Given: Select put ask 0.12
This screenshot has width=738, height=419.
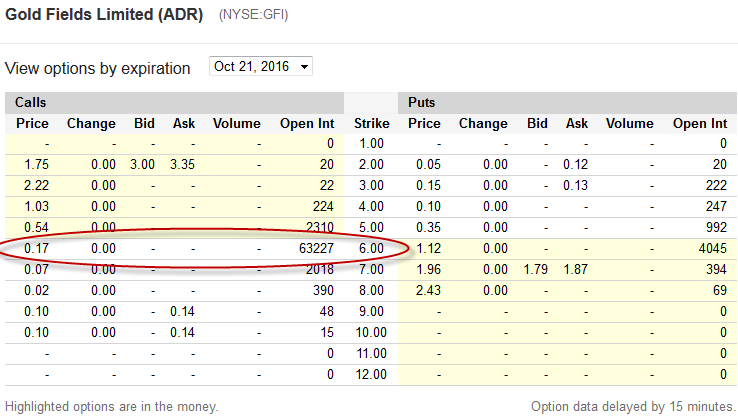Looking at the screenshot, I should (575, 164).
